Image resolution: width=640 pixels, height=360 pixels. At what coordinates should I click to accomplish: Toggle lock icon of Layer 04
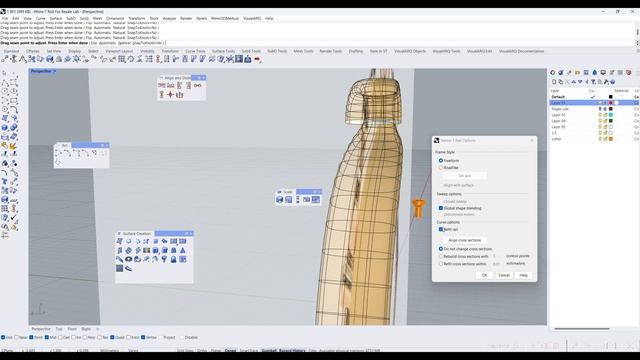coord(605,121)
